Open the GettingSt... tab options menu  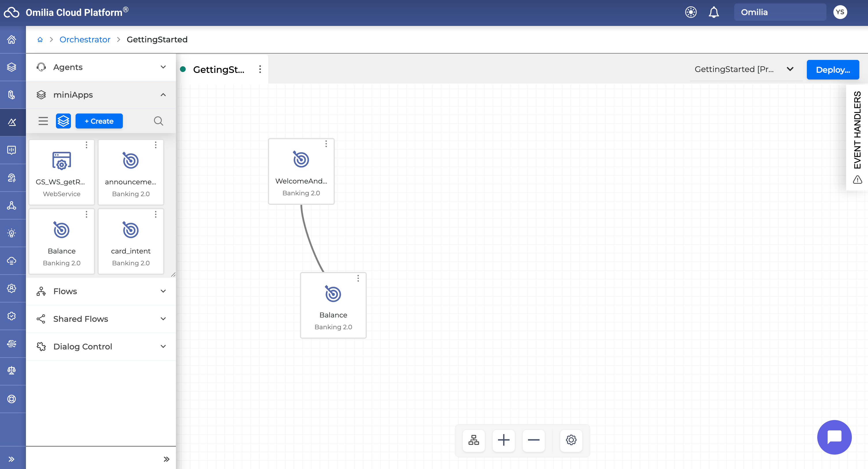pos(260,69)
